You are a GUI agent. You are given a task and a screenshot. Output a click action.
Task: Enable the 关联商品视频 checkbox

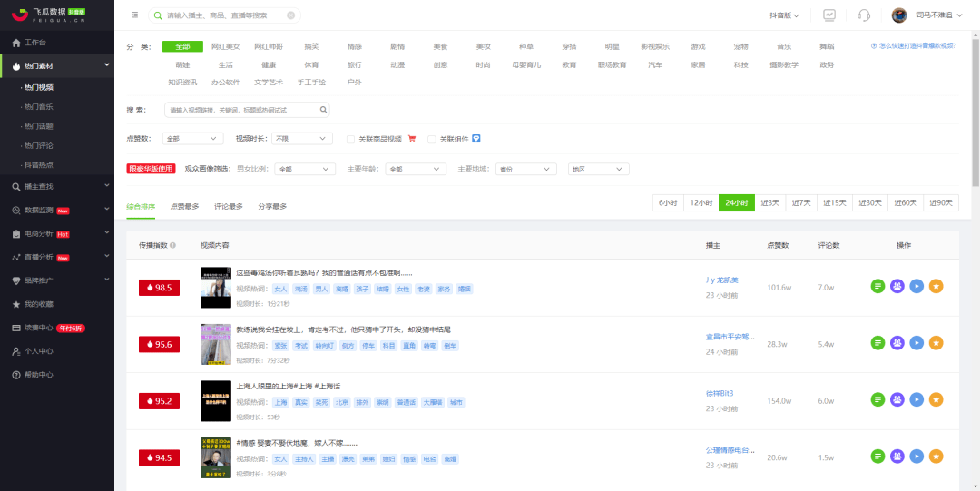coord(350,139)
